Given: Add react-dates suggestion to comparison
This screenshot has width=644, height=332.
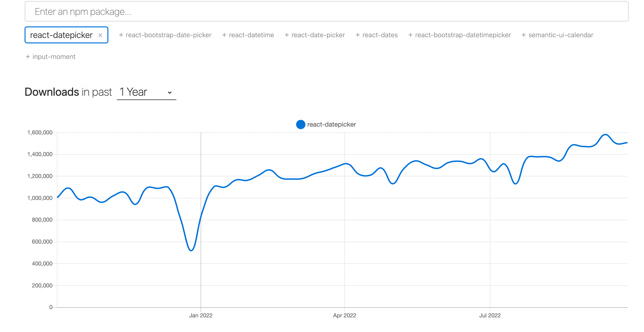Looking at the screenshot, I should point(380,35).
